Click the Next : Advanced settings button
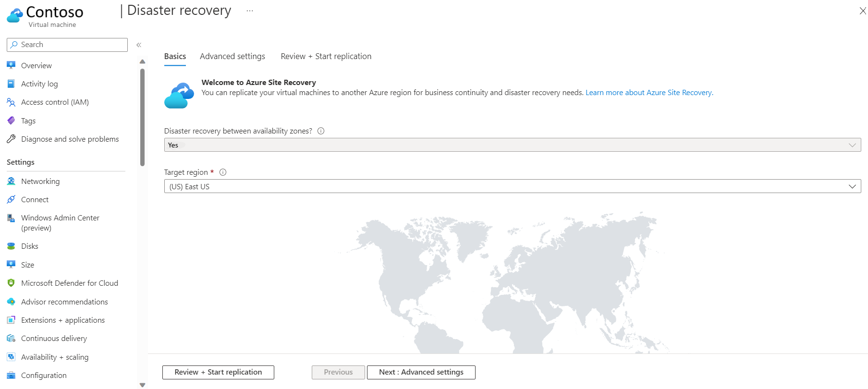 (421, 372)
